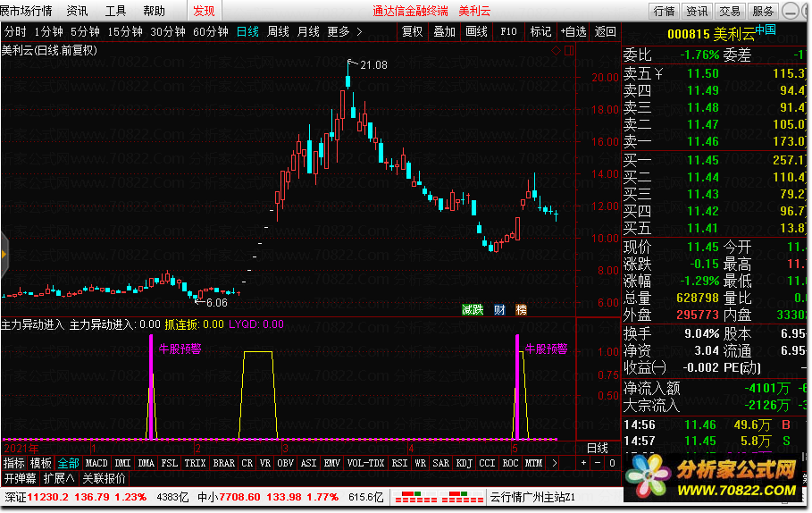The image size is (812, 513).
Task: Select the MACD indicator
Action: 96,463
